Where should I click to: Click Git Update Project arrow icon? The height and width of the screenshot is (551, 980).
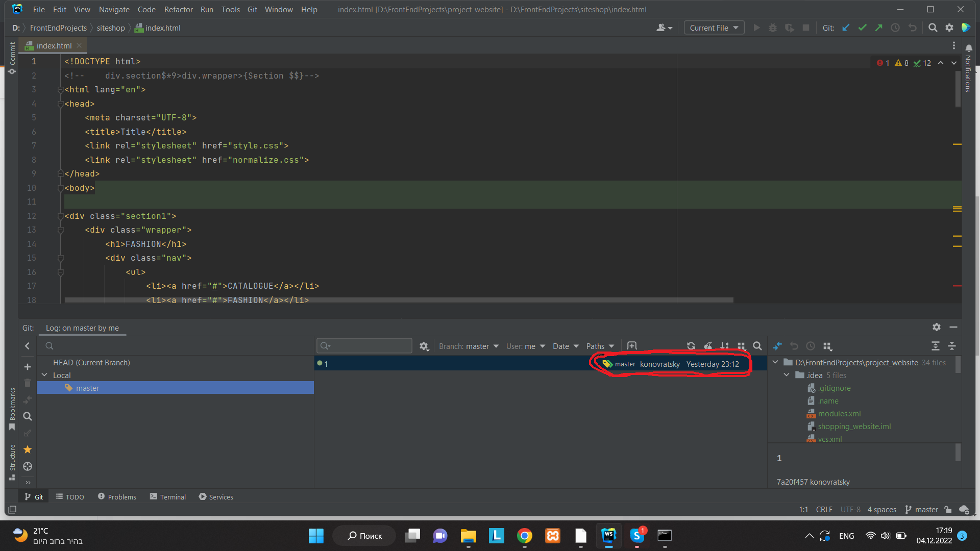[x=846, y=28]
